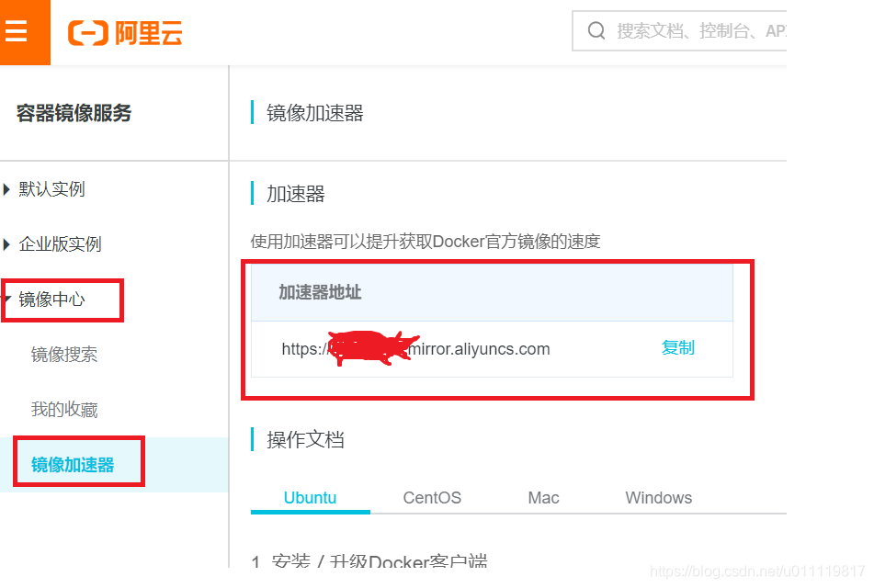Open 镜像搜索 submenu item
The width and height of the screenshot is (874, 588).
(x=64, y=355)
